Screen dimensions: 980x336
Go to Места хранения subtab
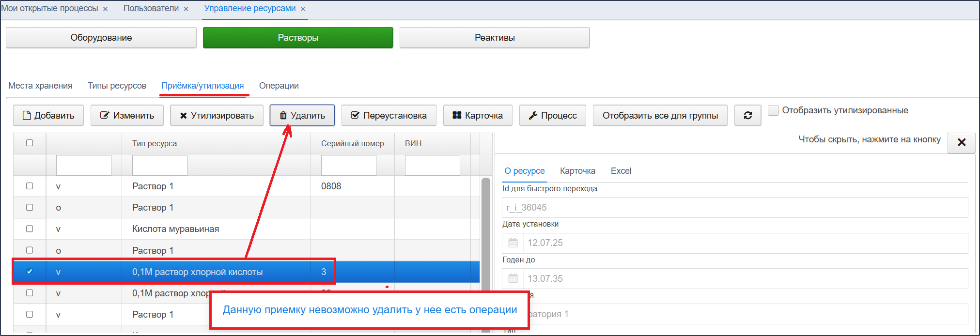[x=40, y=86]
